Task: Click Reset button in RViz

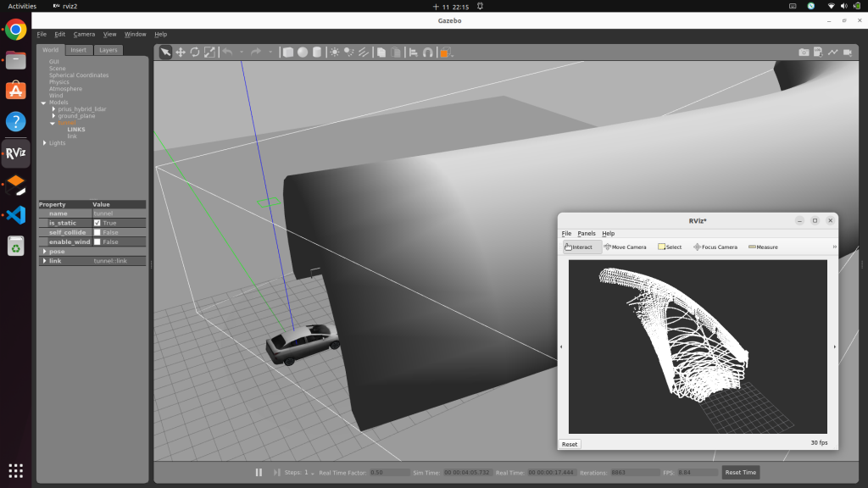Action: pyautogui.click(x=569, y=444)
